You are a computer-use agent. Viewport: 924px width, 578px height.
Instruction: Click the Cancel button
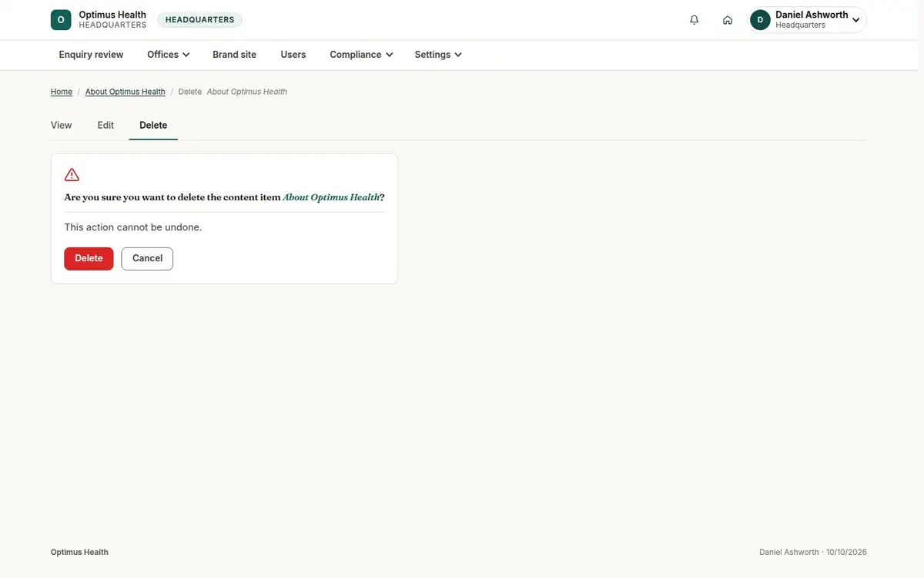(147, 258)
